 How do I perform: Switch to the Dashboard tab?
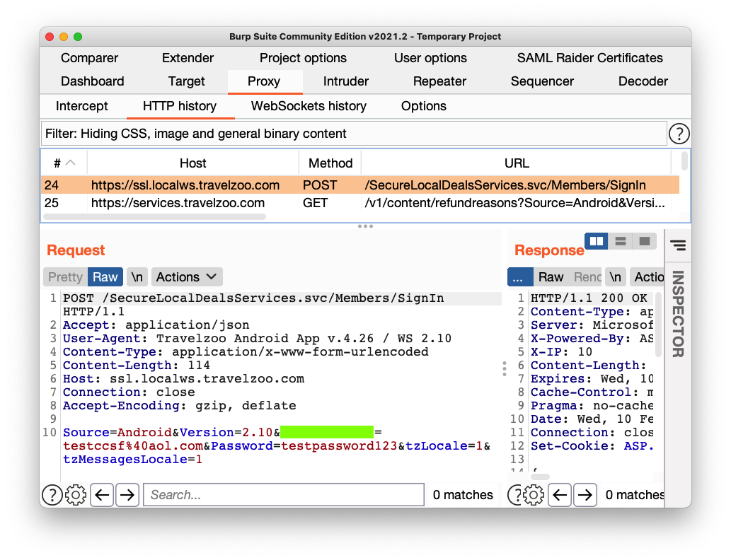[x=92, y=81]
